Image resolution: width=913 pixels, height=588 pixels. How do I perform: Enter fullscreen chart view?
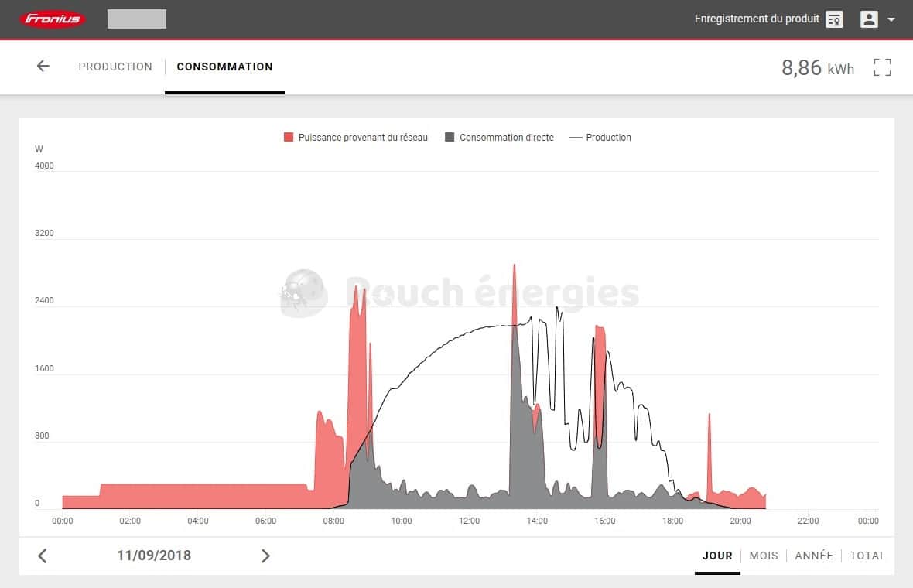click(882, 67)
